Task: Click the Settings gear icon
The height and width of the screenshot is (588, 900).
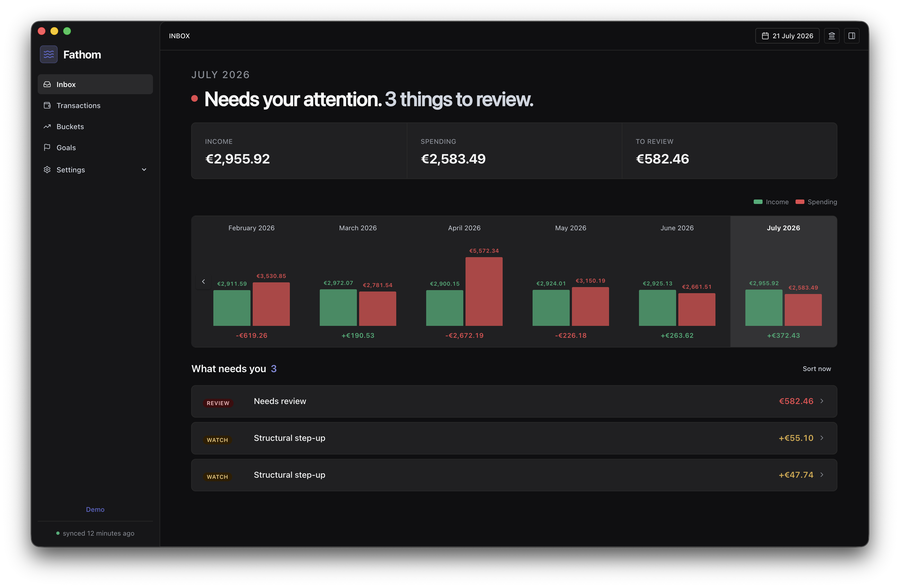Action: coord(47,170)
